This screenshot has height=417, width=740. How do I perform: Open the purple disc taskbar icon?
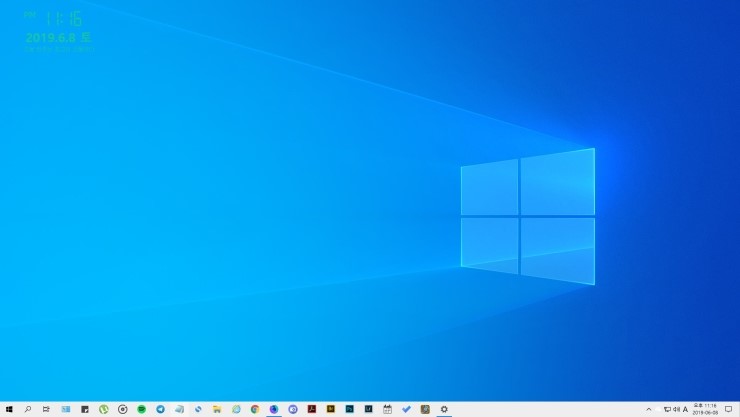coord(293,409)
